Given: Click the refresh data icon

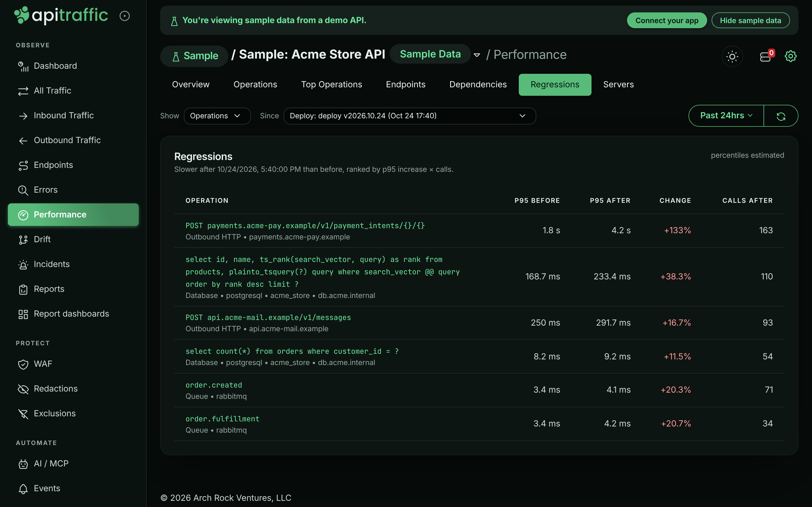Looking at the screenshot, I should pyautogui.click(x=781, y=116).
